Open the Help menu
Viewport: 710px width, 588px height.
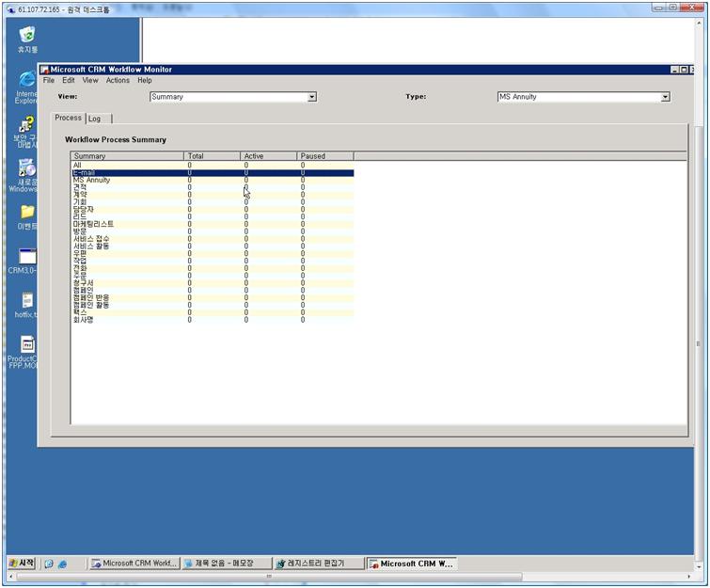pyautogui.click(x=145, y=80)
